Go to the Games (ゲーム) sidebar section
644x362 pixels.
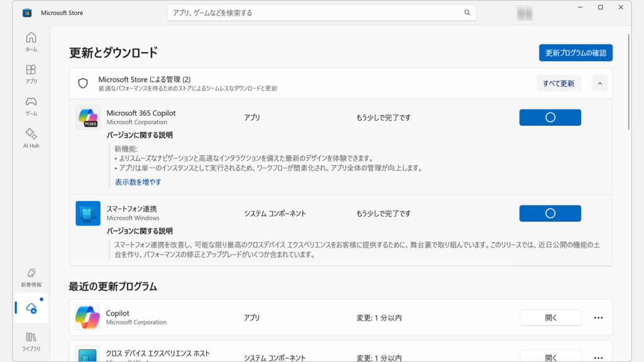point(31,106)
